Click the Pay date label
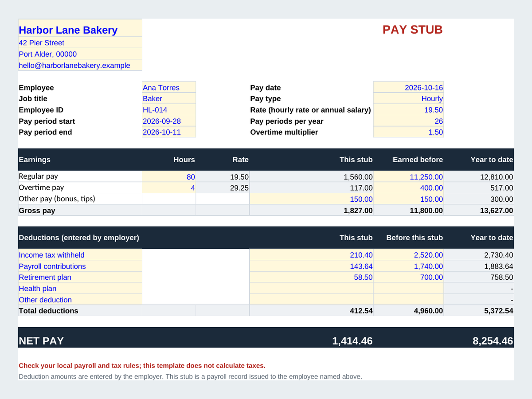 [266, 88]
